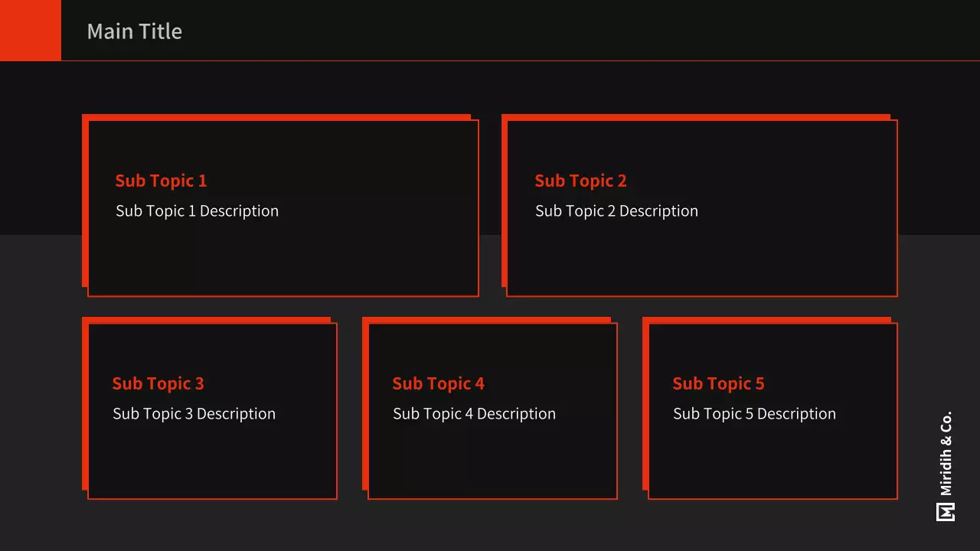The width and height of the screenshot is (980, 551).
Task: Select the Sub Topic 1 Description text
Action: pos(197,211)
